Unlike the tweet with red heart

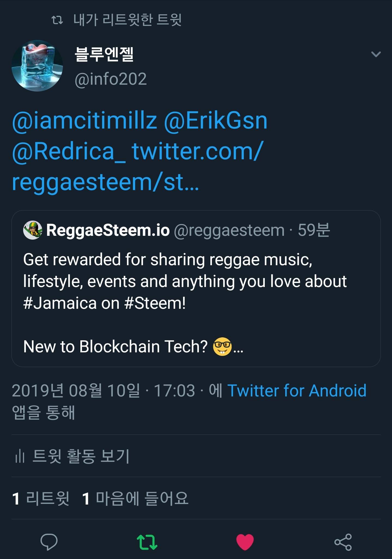[x=245, y=542]
